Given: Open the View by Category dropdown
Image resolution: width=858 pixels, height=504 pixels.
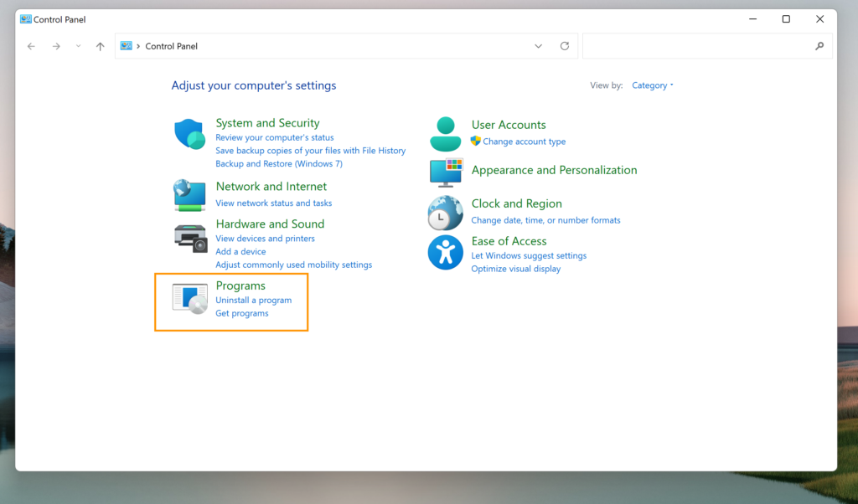Looking at the screenshot, I should pos(652,85).
